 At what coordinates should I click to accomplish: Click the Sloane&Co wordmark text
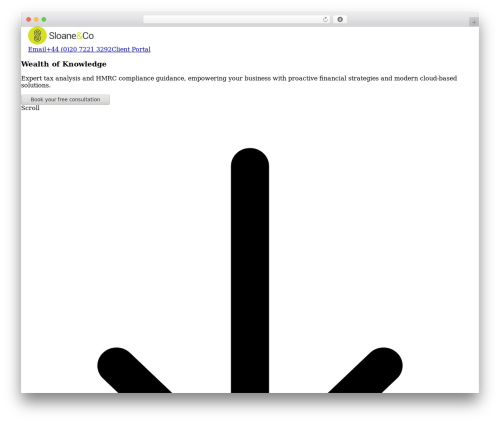click(71, 36)
